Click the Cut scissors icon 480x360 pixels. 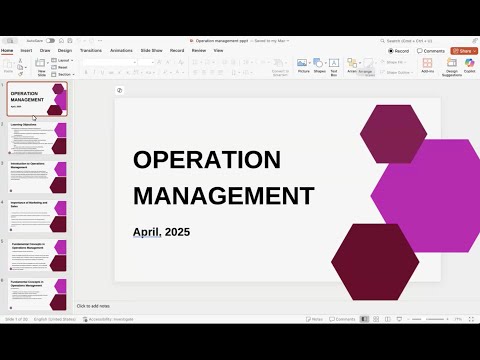click(20, 61)
